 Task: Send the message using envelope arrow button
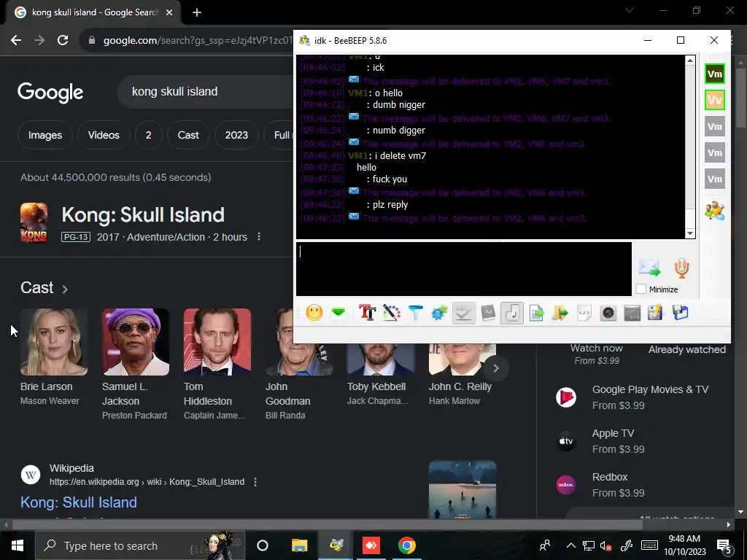649,268
